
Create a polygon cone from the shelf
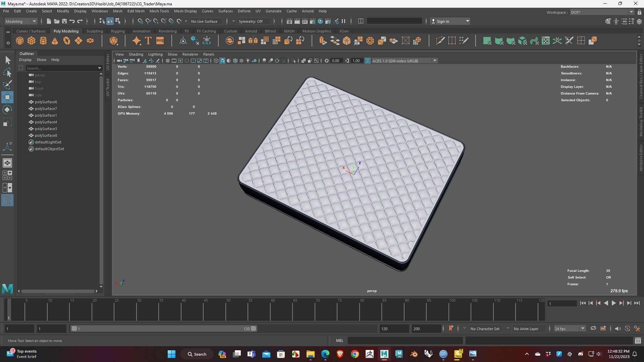[x=55, y=41]
